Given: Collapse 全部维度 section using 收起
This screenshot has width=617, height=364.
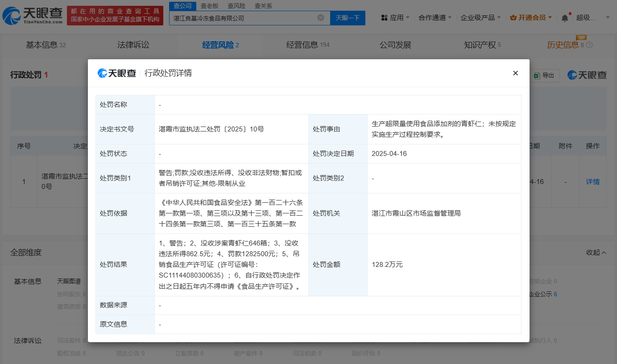Looking at the screenshot, I should [596, 253].
